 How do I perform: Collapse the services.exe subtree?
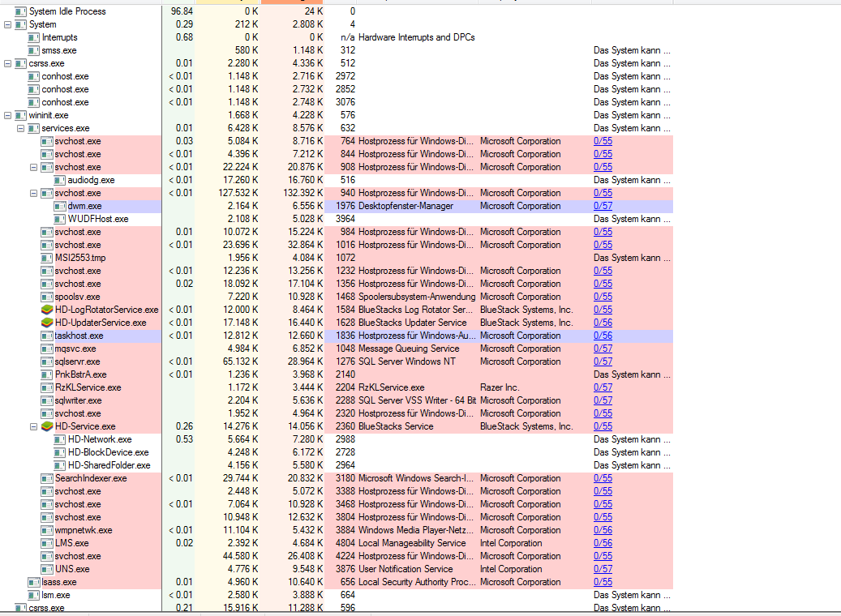tap(20, 128)
